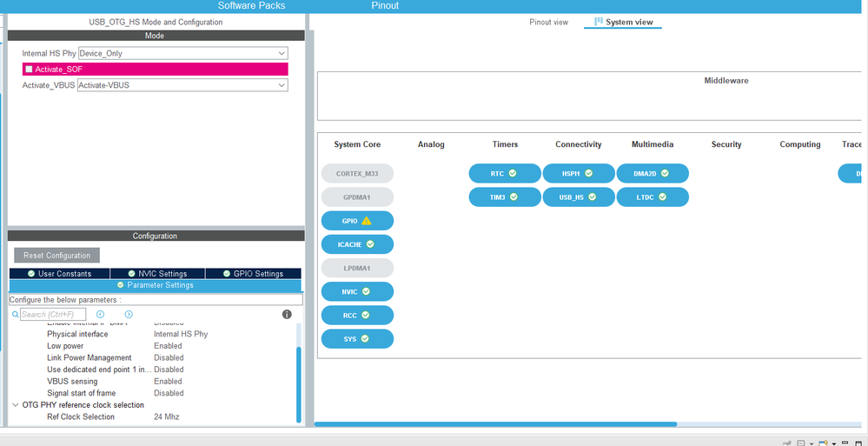Click the open console icon in bottom bar
Viewport: 868px width, 446px height.
click(x=823, y=443)
